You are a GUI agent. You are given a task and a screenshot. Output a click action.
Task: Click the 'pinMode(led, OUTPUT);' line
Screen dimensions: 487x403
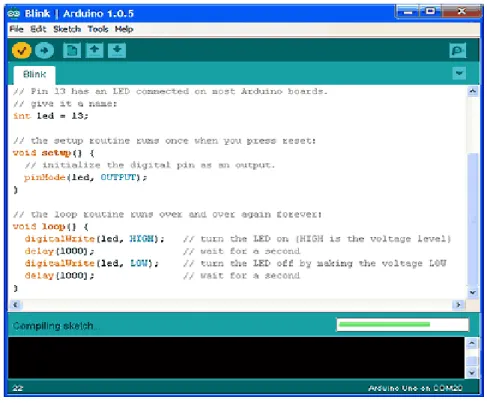pos(86,177)
